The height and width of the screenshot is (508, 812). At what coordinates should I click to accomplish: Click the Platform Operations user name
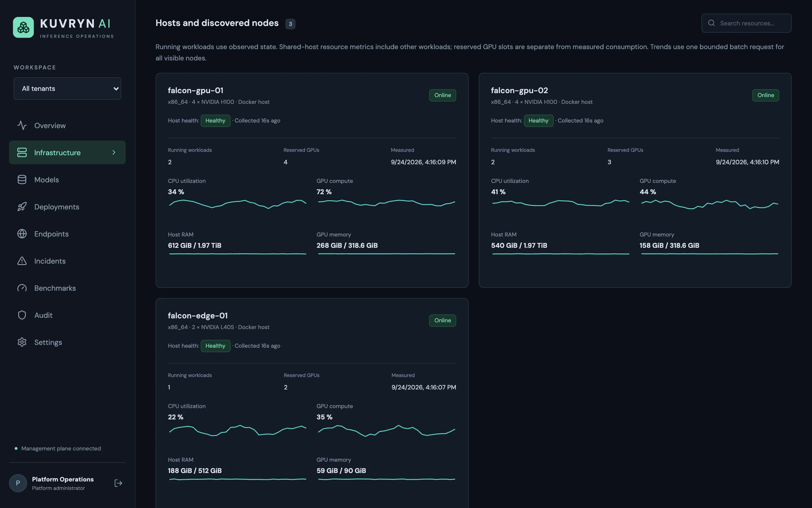(63, 479)
